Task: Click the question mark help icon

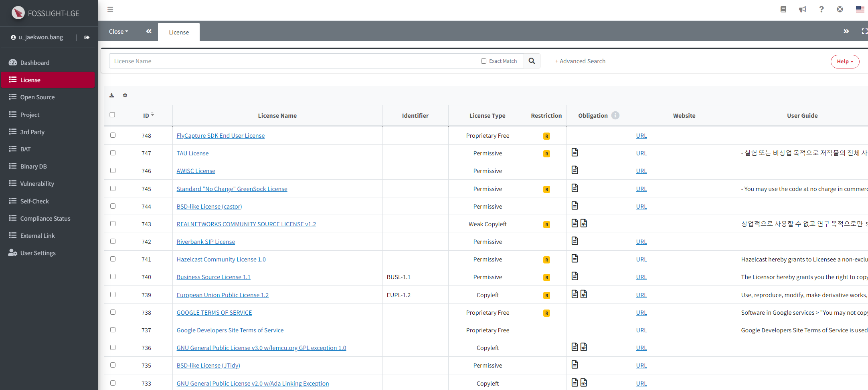Action: (x=821, y=9)
